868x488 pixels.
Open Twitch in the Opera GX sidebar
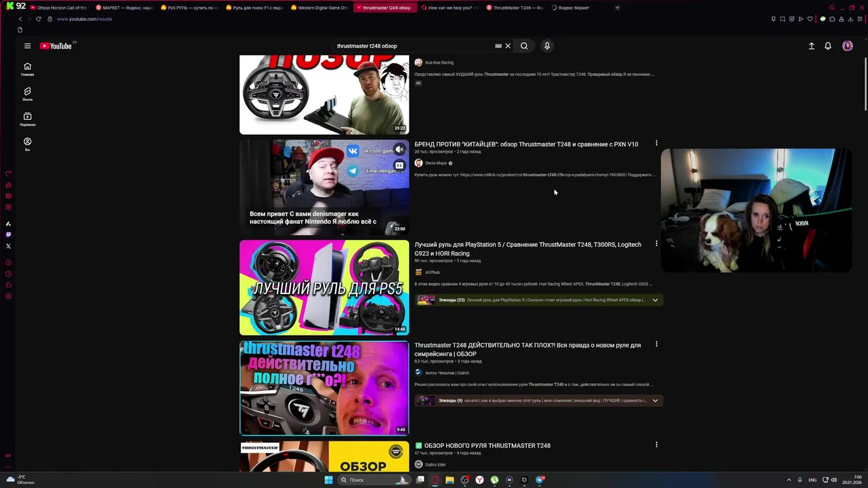(8, 235)
